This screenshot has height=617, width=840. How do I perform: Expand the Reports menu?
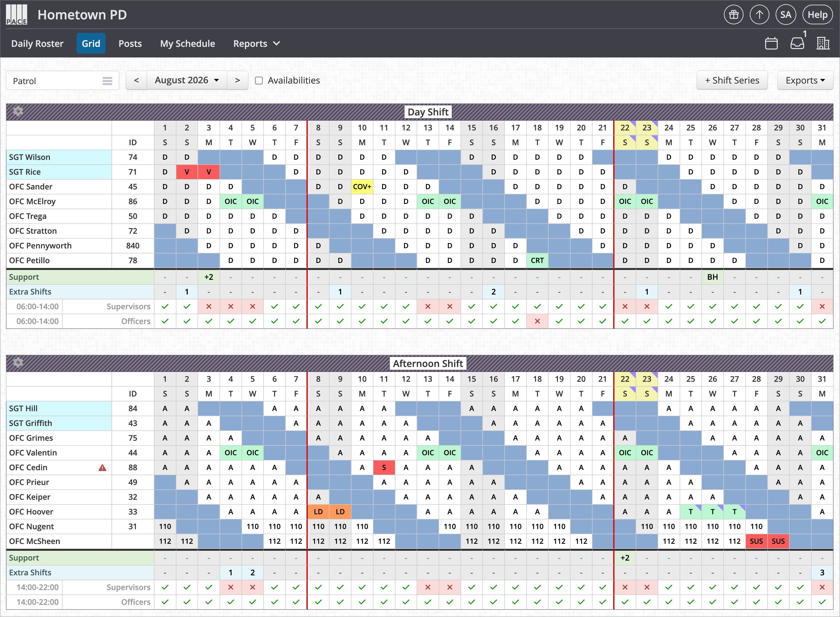click(256, 43)
